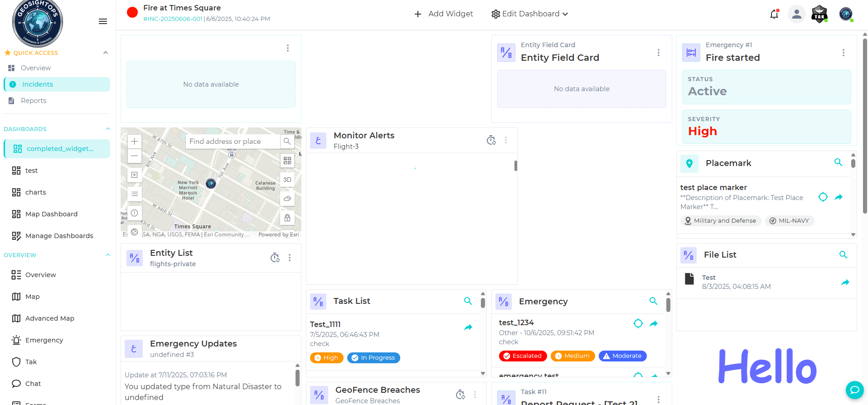Switch map to 3D view
868x405 pixels.
287,180
